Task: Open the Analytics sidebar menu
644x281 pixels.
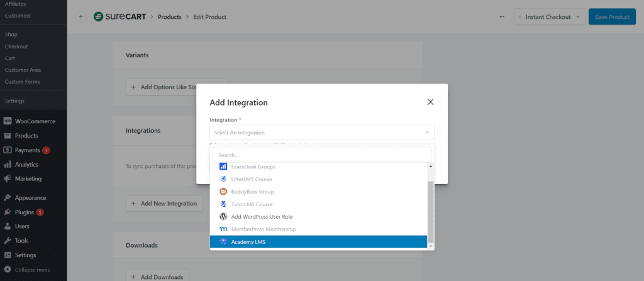Action: point(26,165)
